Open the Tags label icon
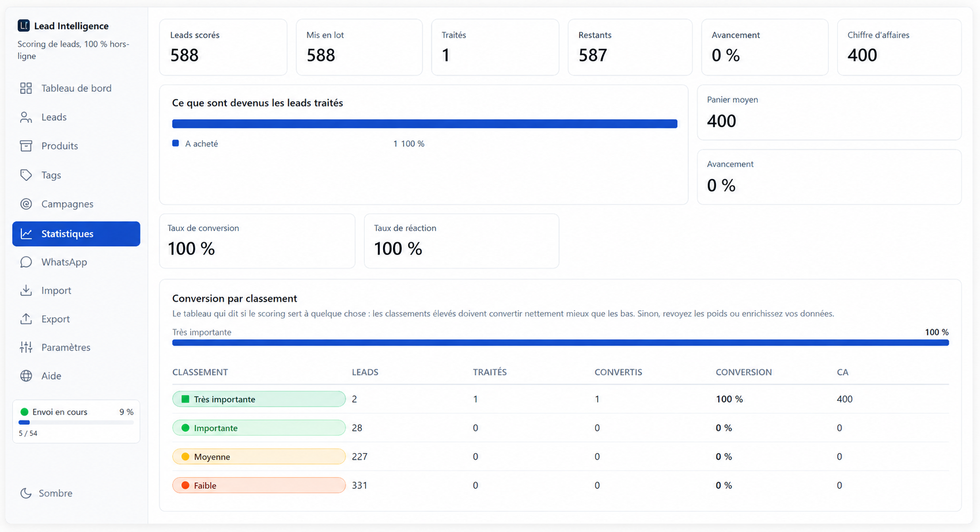The width and height of the screenshot is (980, 532). click(x=26, y=175)
